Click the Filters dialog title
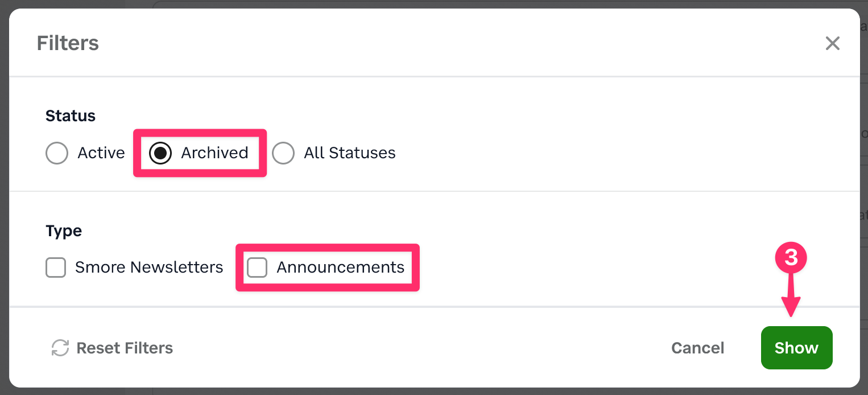Viewport: 868px width, 395px height. [x=68, y=43]
